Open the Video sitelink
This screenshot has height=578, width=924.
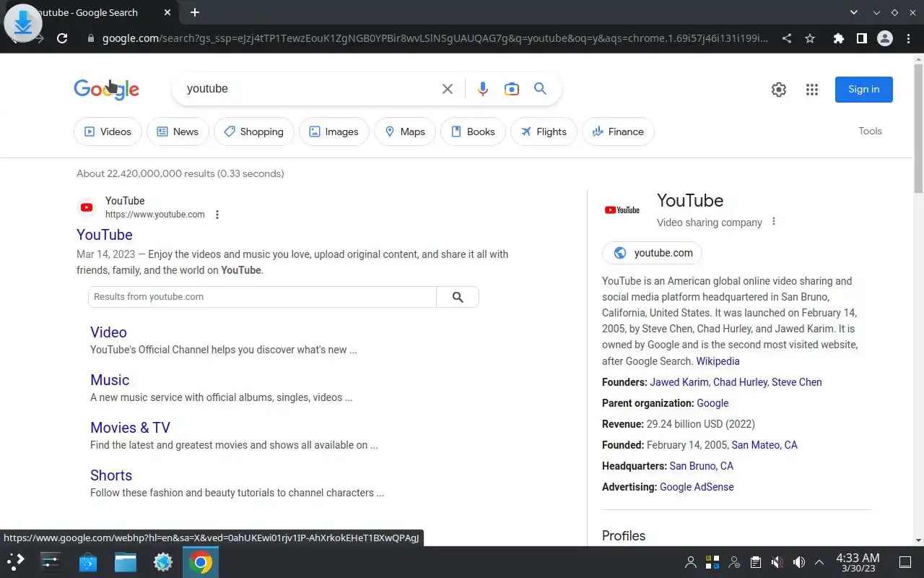tap(108, 332)
